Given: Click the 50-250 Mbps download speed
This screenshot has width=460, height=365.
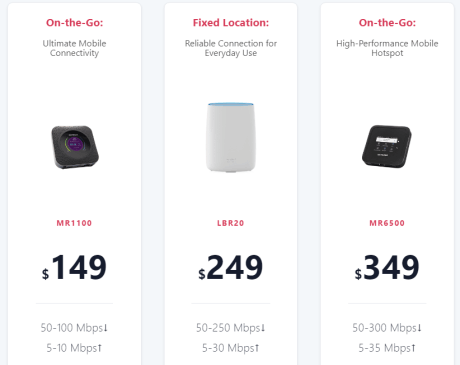Looking at the screenshot, I should coord(231,328).
